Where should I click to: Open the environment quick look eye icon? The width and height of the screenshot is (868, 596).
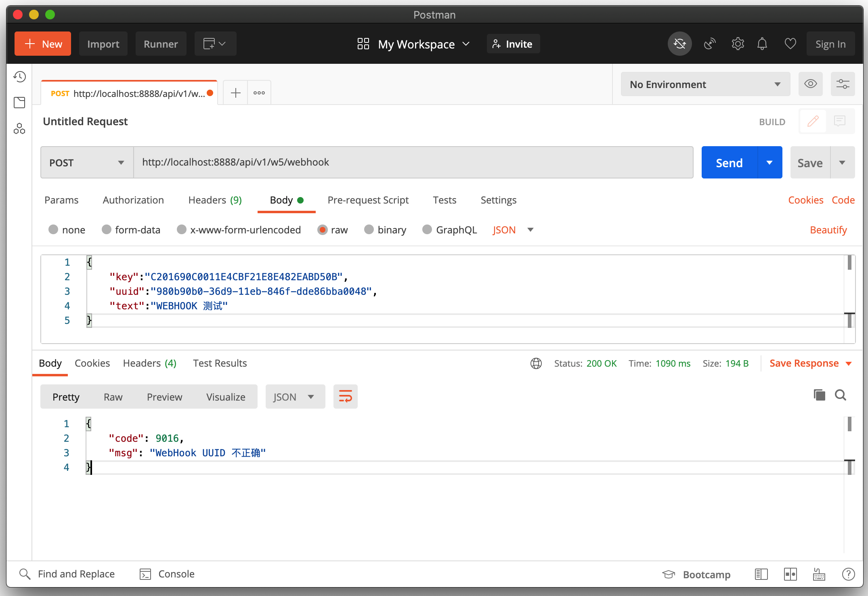[810, 84]
